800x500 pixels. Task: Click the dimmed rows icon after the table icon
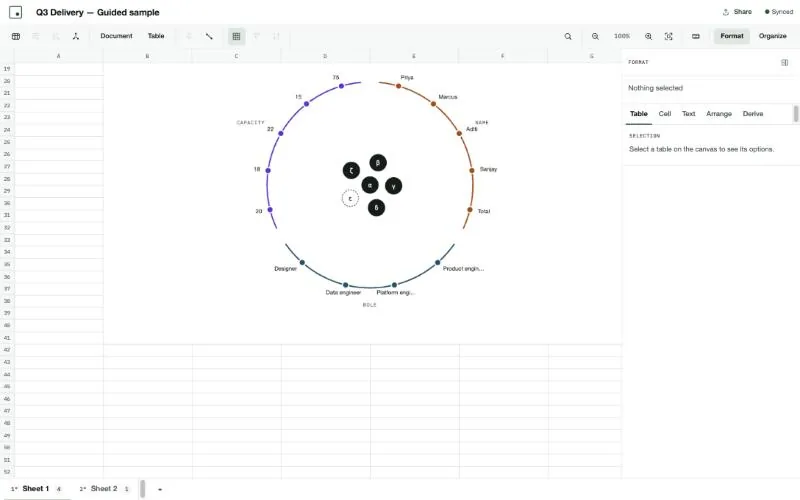click(x=36, y=36)
